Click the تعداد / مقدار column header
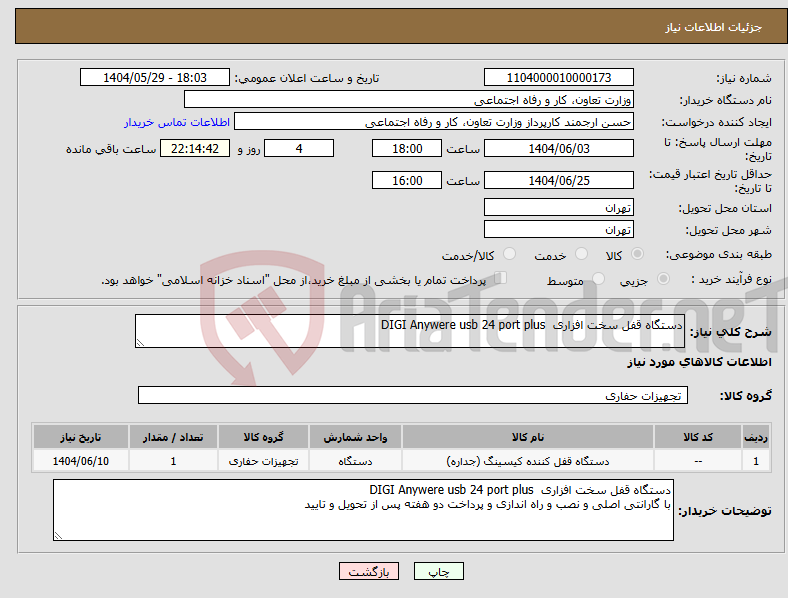Screen dimensions: 788x598 [173, 437]
